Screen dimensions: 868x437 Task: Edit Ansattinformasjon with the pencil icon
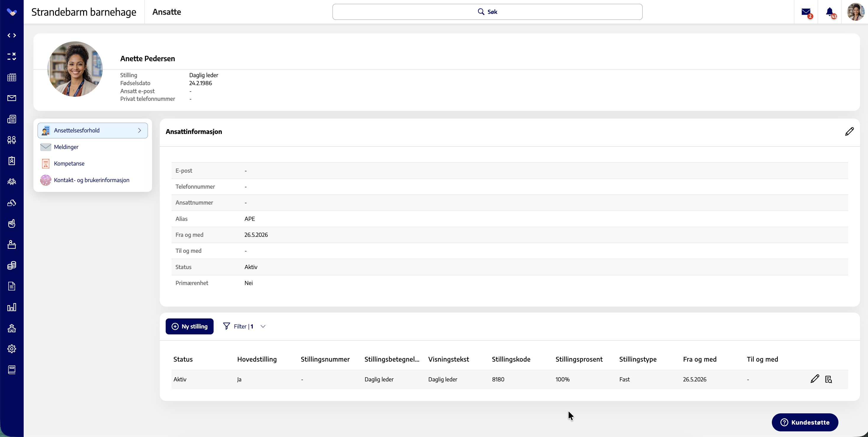click(x=849, y=131)
